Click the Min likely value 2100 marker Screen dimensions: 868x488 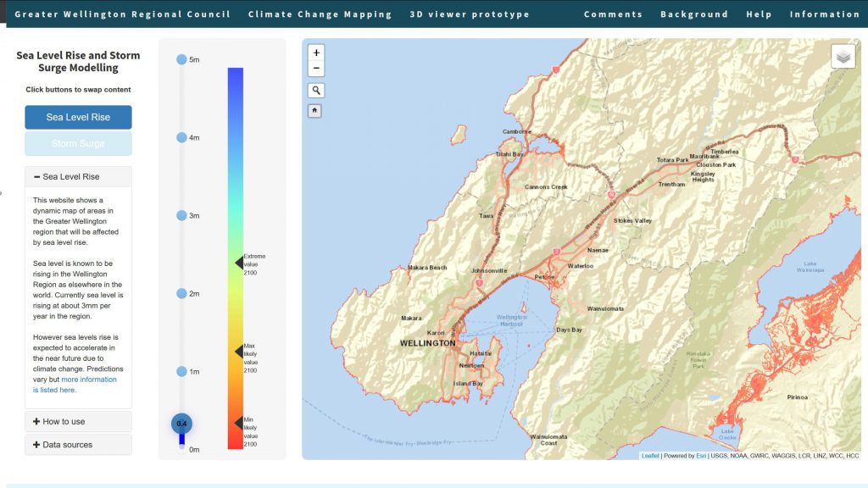(x=240, y=423)
